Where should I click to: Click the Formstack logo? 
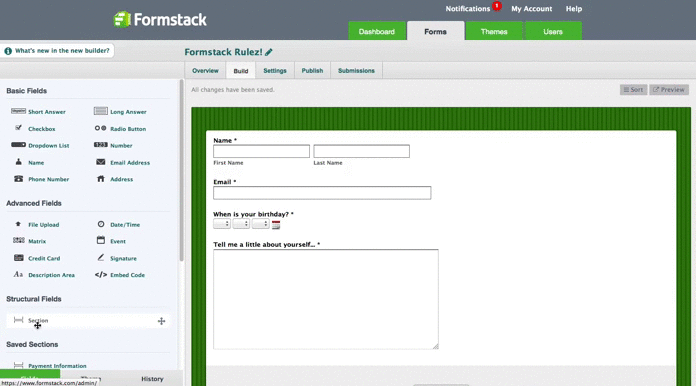pyautogui.click(x=160, y=20)
